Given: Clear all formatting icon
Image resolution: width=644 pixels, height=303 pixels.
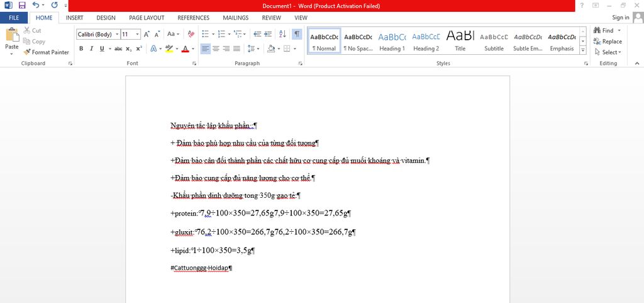Looking at the screenshot, I should coord(191,34).
